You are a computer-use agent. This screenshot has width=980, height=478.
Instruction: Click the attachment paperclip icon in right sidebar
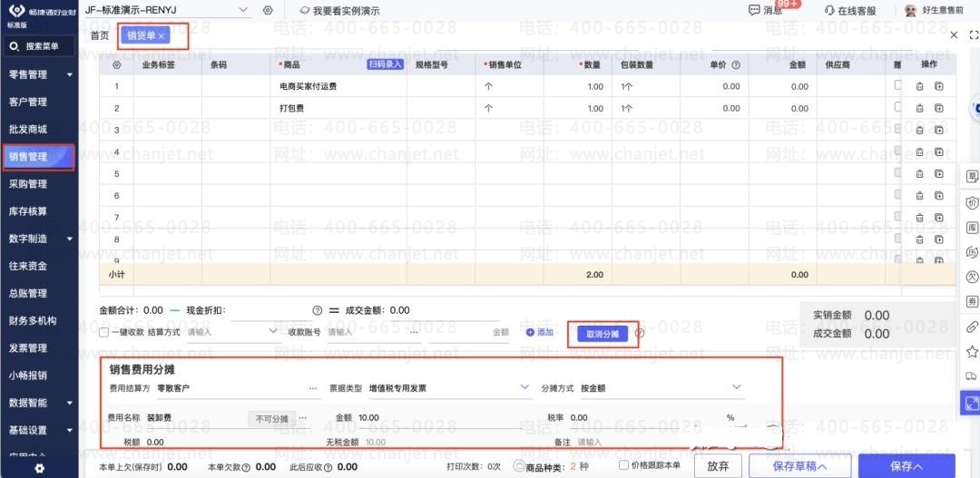point(971,326)
